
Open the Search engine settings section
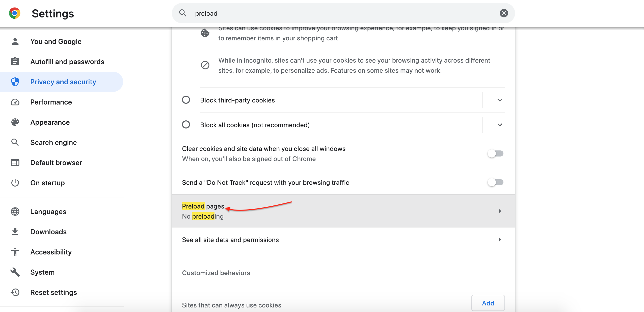53,142
